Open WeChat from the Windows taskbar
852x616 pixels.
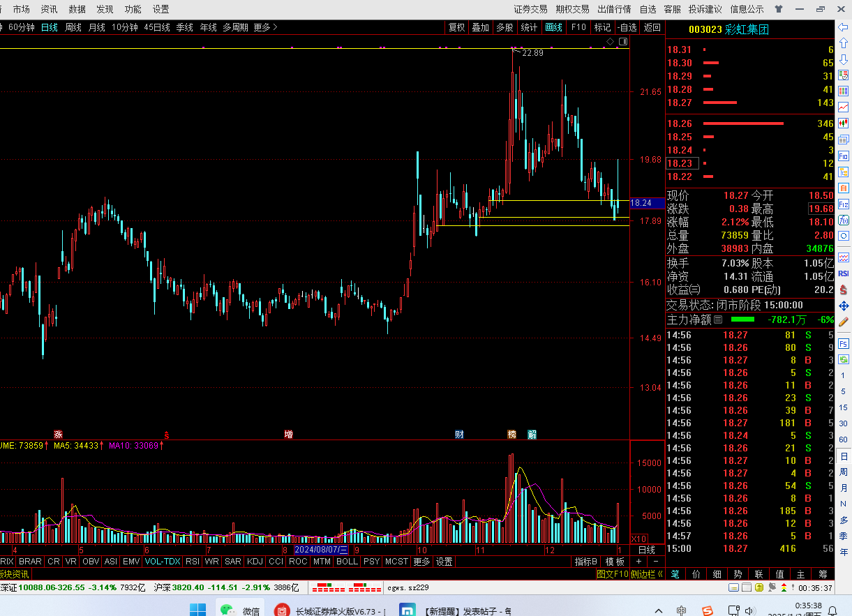tap(239, 610)
